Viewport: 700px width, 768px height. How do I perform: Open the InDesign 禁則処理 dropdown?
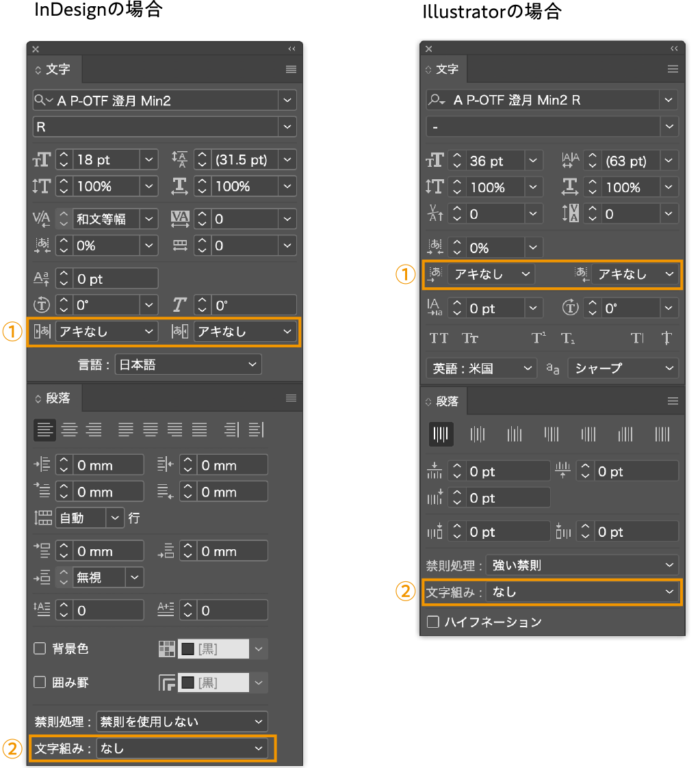click(x=182, y=721)
